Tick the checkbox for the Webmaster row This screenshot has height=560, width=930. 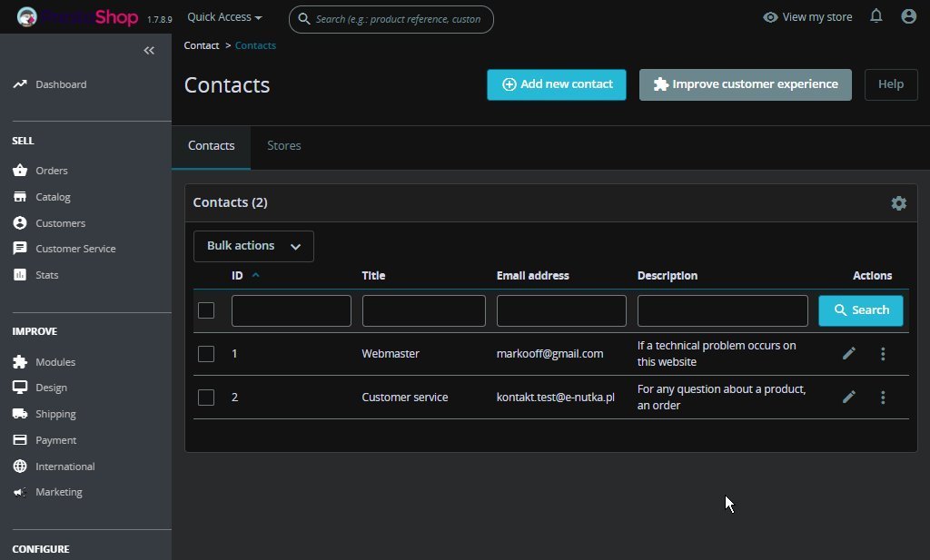206,354
